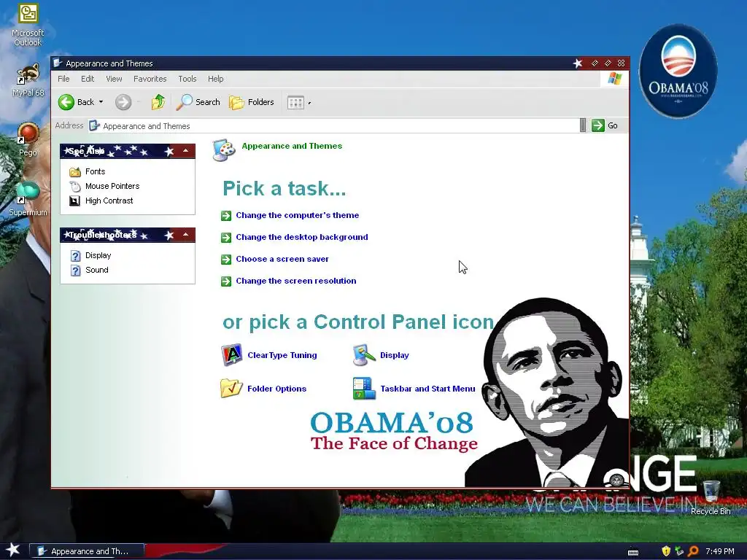Open the Display control panel link

coord(395,355)
